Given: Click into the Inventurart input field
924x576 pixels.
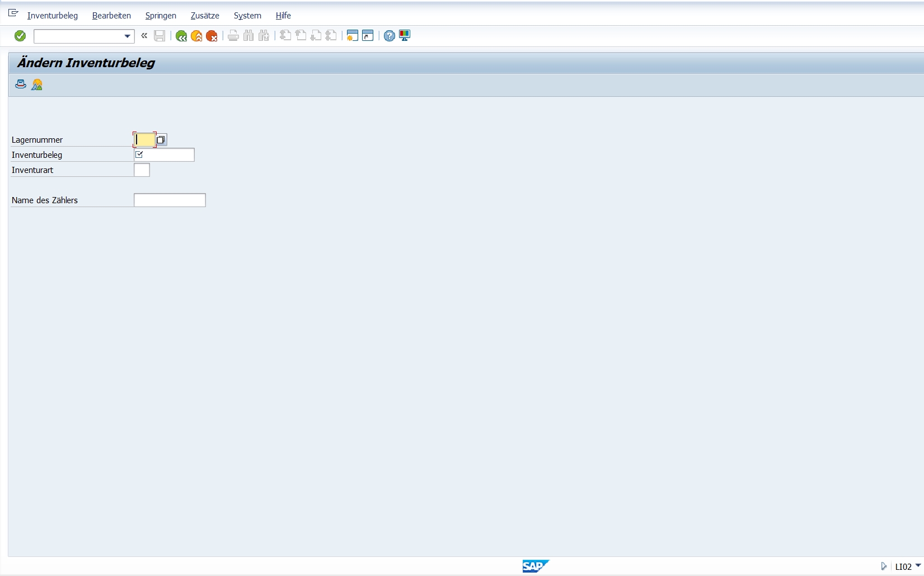Looking at the screenshot, I should coord(142,170).
